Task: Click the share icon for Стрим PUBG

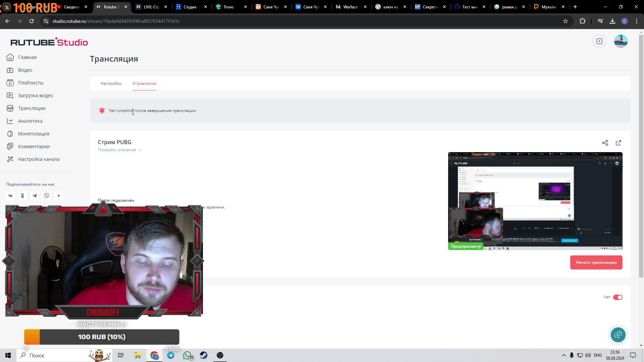Action: coord(605,143)
